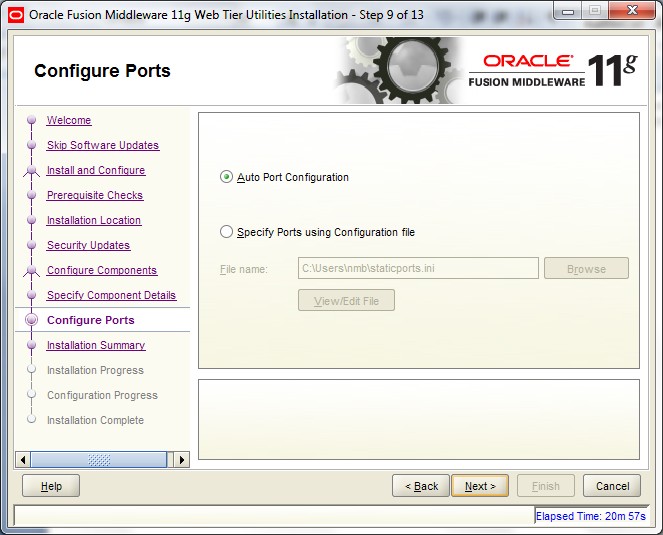Click the right arrow of navigation scrollbar
The image size is (663, 535).
point(182,460)
